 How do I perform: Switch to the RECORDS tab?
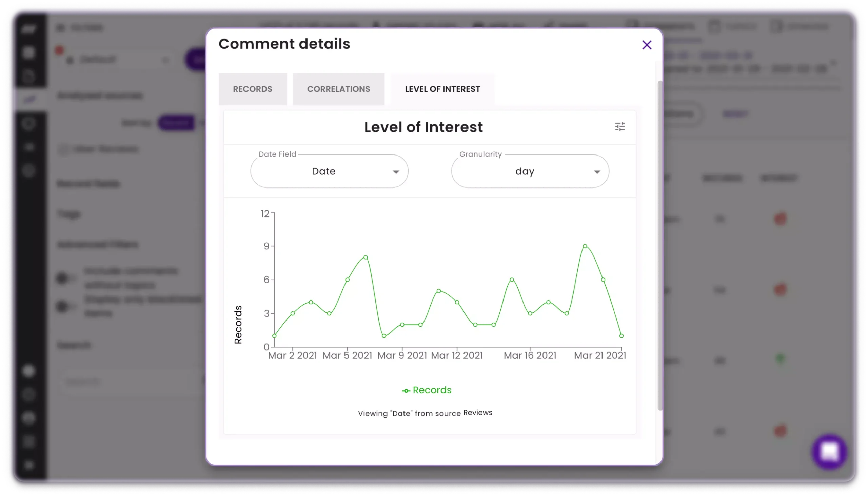coord(253,89)
